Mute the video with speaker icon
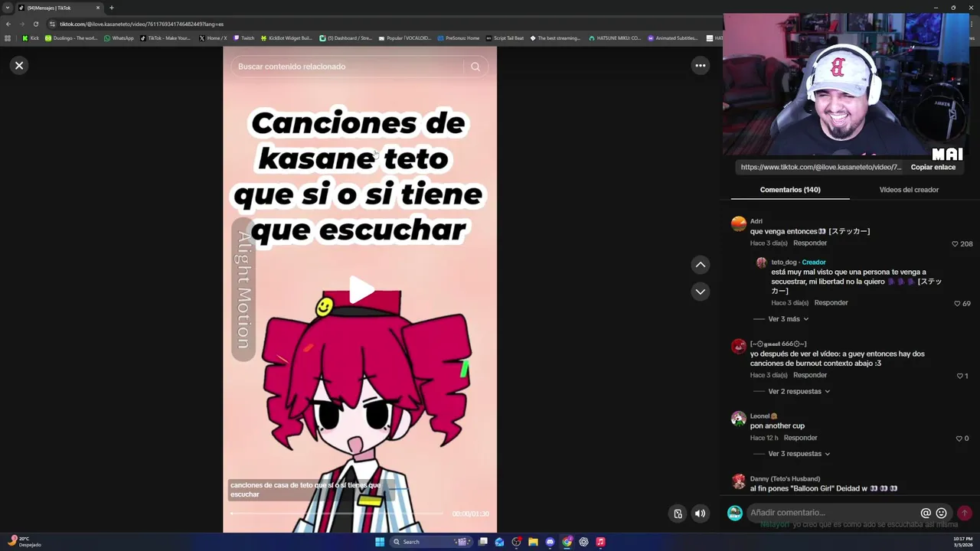Viewport: 980px width, 551px height. pos(700,514)
